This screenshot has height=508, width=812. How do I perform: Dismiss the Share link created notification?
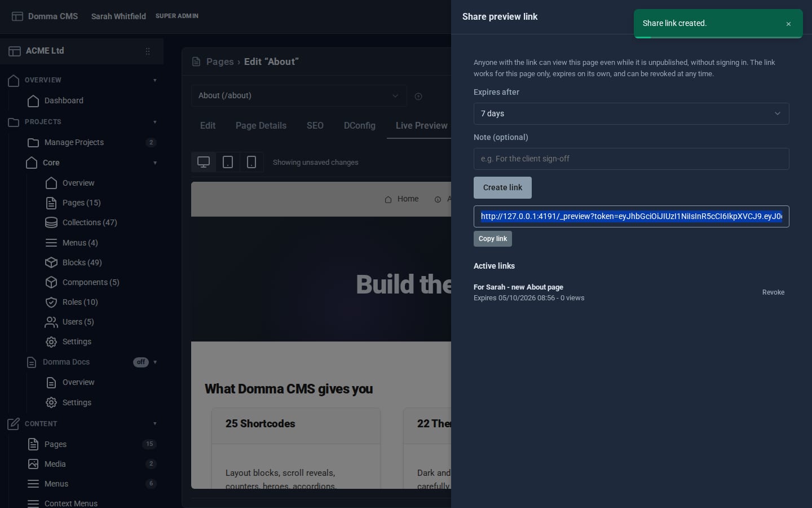pyautogui.click(x=788, y=24)
